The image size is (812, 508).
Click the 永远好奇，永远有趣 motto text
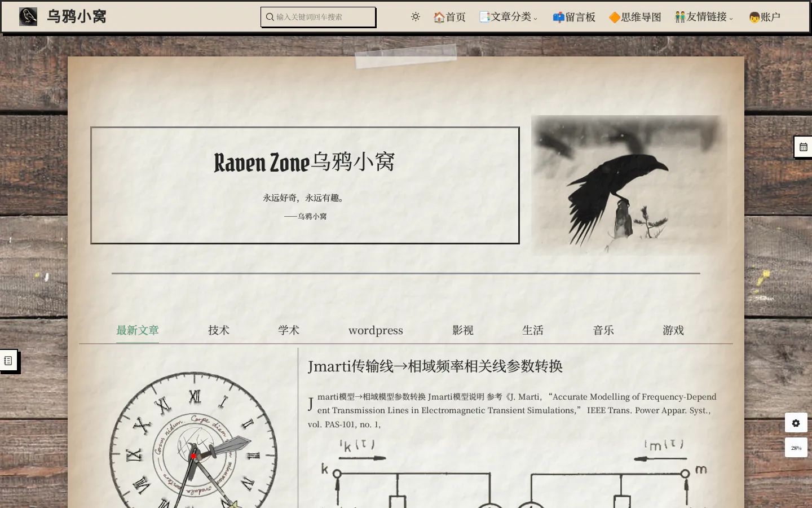(304, 198)
